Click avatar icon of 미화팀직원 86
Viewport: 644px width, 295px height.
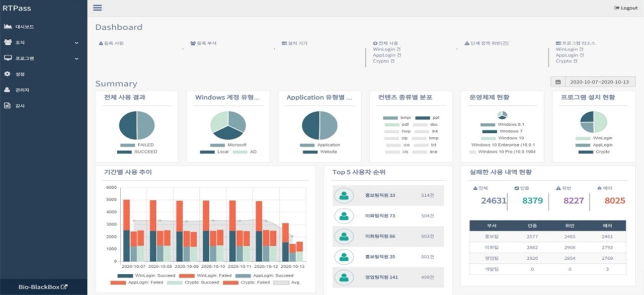(x=344, y=236)
